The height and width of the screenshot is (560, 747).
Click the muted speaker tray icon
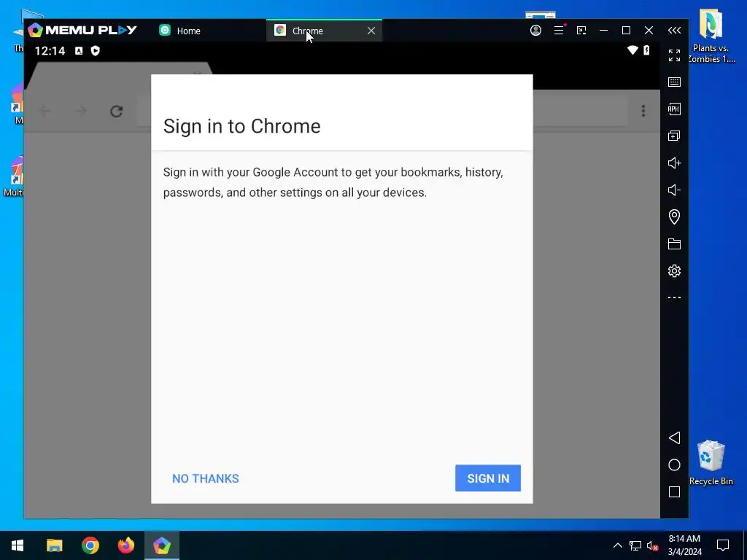653,545
